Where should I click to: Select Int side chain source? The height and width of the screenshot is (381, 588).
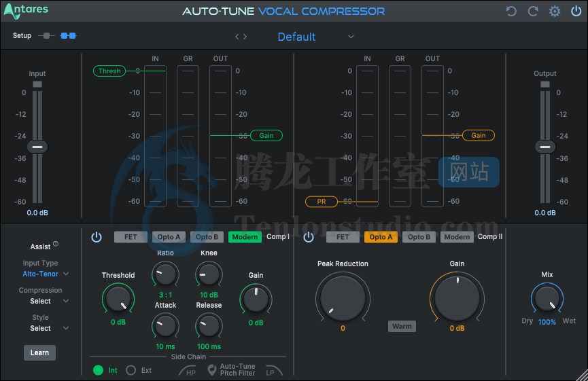coord(99,370)
